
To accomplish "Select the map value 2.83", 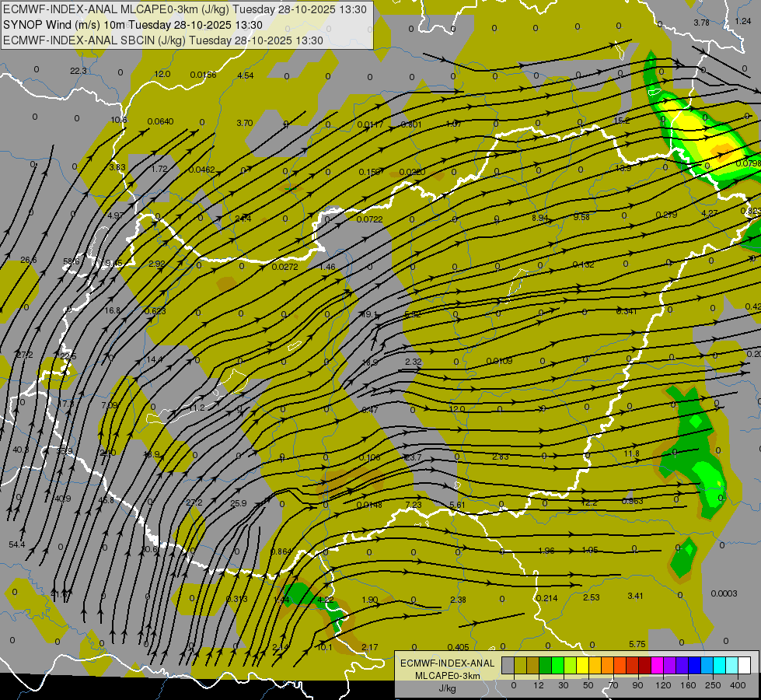I will click(x=501, y=457).
